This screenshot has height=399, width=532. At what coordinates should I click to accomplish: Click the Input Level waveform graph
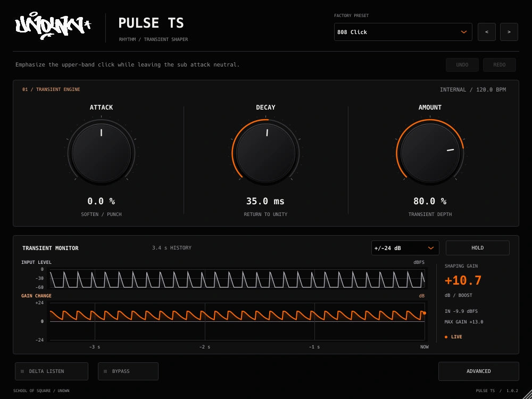(237, 279)
